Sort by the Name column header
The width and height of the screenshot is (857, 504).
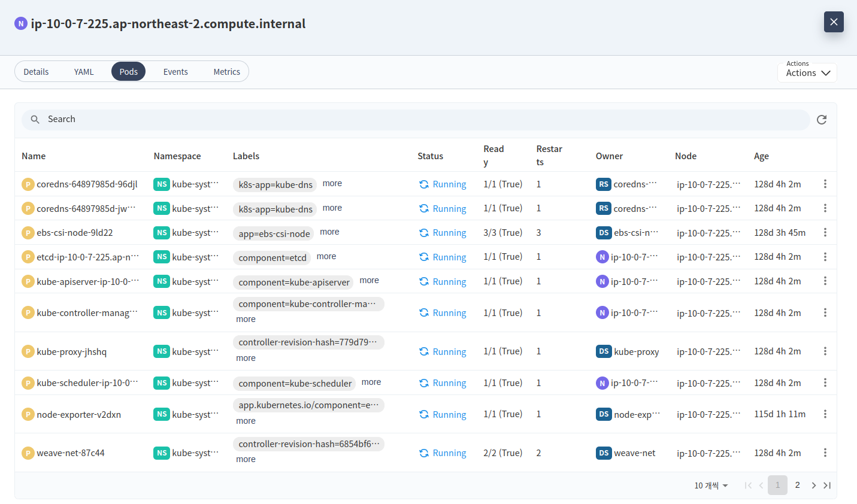click(34, 156)
